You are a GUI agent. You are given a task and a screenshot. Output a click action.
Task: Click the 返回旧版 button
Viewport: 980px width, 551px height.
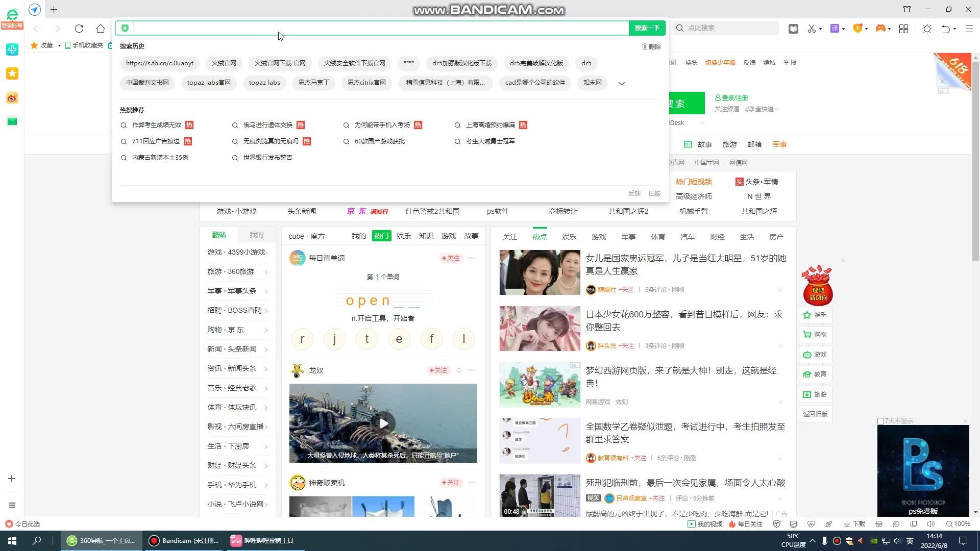[815, 414]
